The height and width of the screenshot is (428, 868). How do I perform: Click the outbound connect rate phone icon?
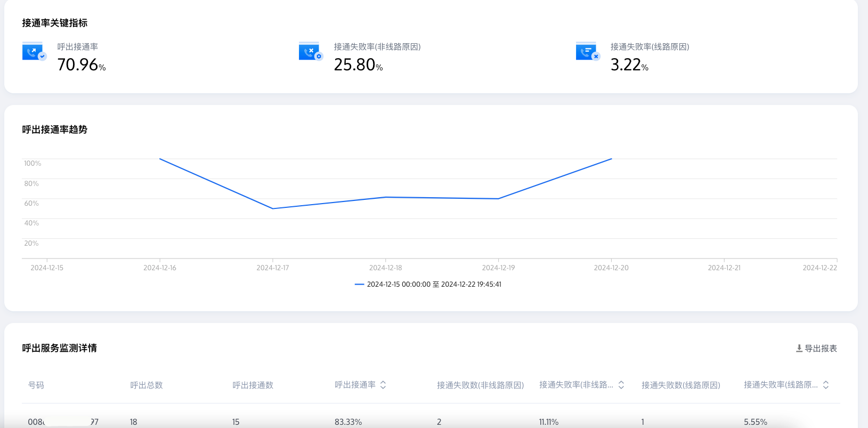(34, 51)
